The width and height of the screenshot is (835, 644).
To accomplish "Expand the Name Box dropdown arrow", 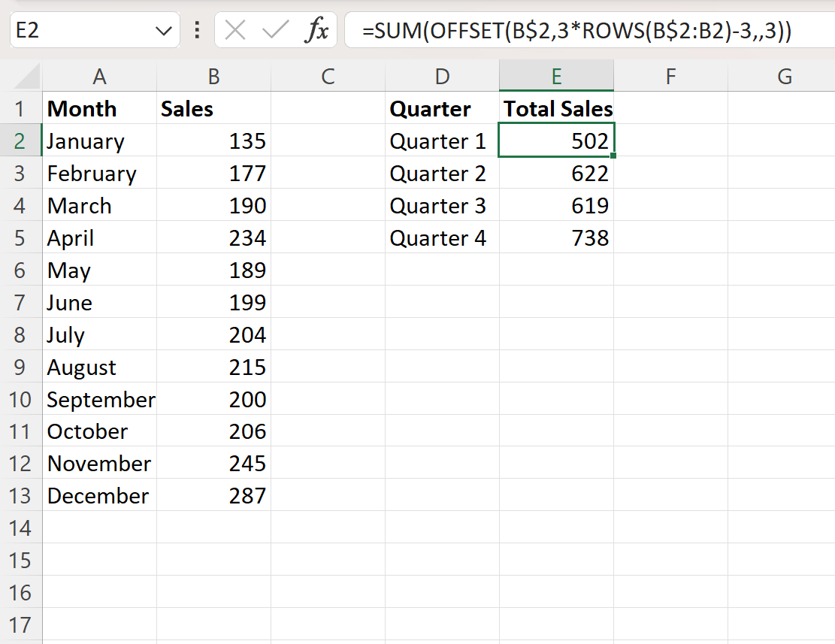I will coord(164,31).
